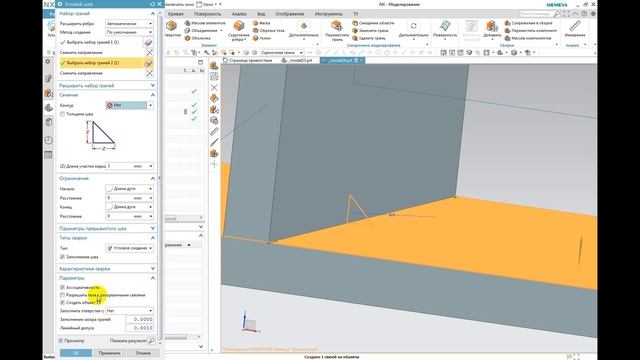The height and width of the screenshot is (360, 640).
Task: Open the End limit arc length dropdown
Action: pyautogui.click(x=129, y=207)
